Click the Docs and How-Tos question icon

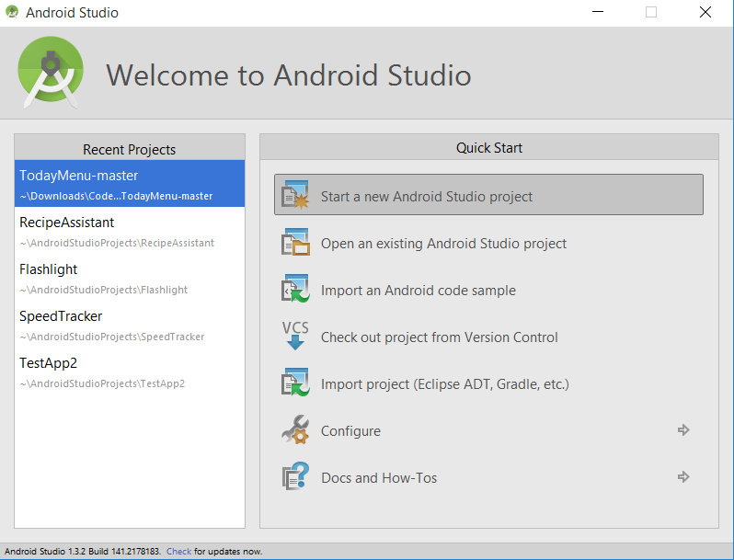pos(295,475)
